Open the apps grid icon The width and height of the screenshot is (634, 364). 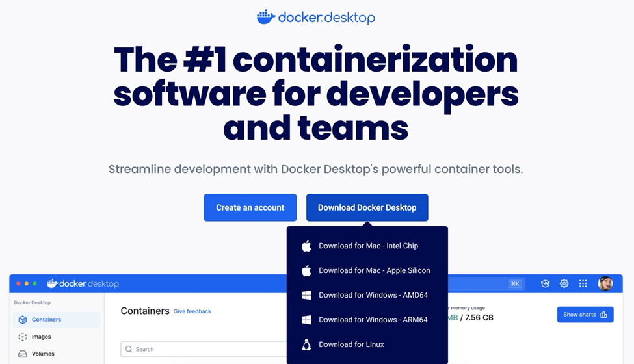(583, 283)
